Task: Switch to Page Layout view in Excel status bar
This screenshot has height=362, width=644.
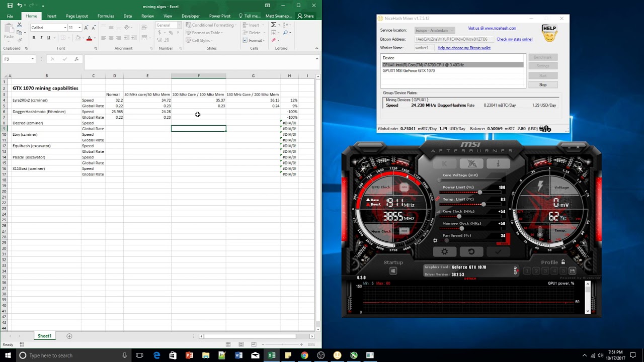Action: pos(242,344)
